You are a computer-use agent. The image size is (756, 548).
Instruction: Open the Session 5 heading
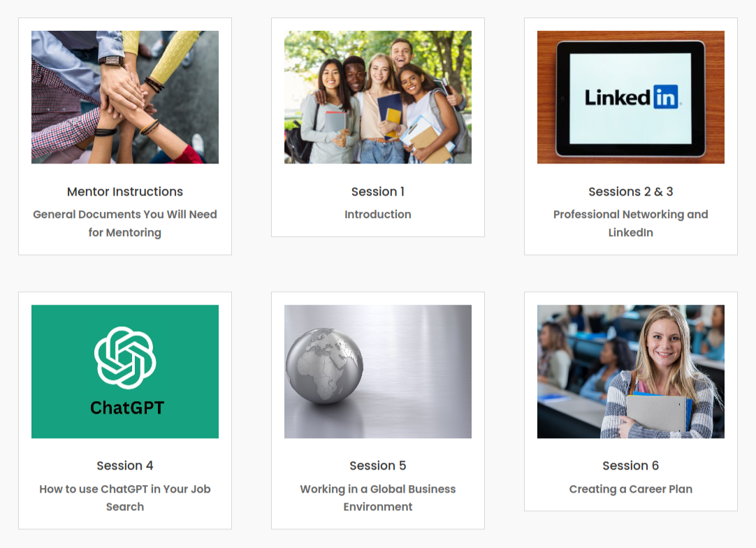pyautogui.click(x=378, y=466)
